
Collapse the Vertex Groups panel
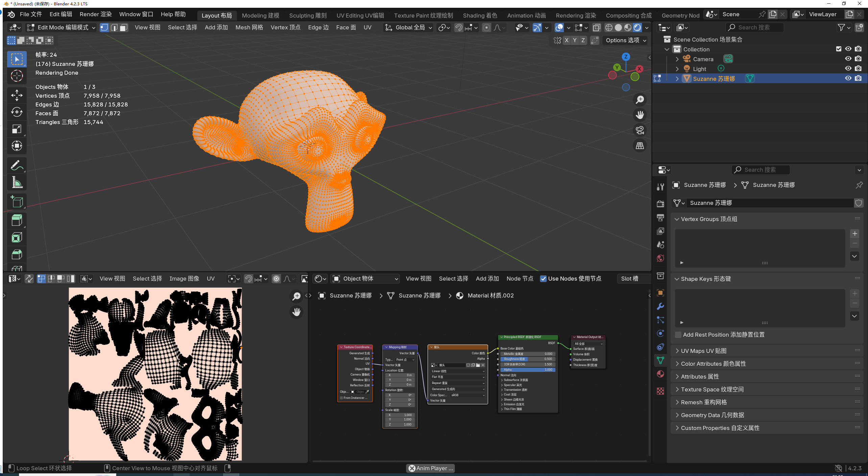[677, 219]
